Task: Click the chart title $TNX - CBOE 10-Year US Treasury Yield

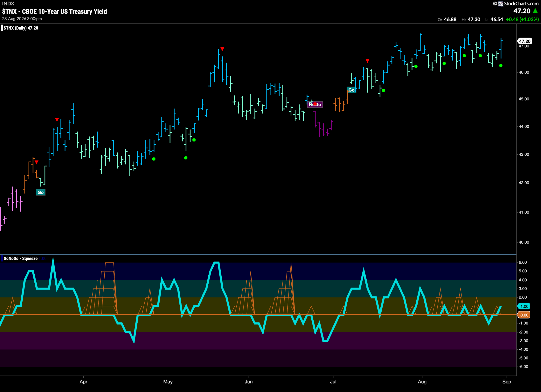Action: [x=55, y=11]
